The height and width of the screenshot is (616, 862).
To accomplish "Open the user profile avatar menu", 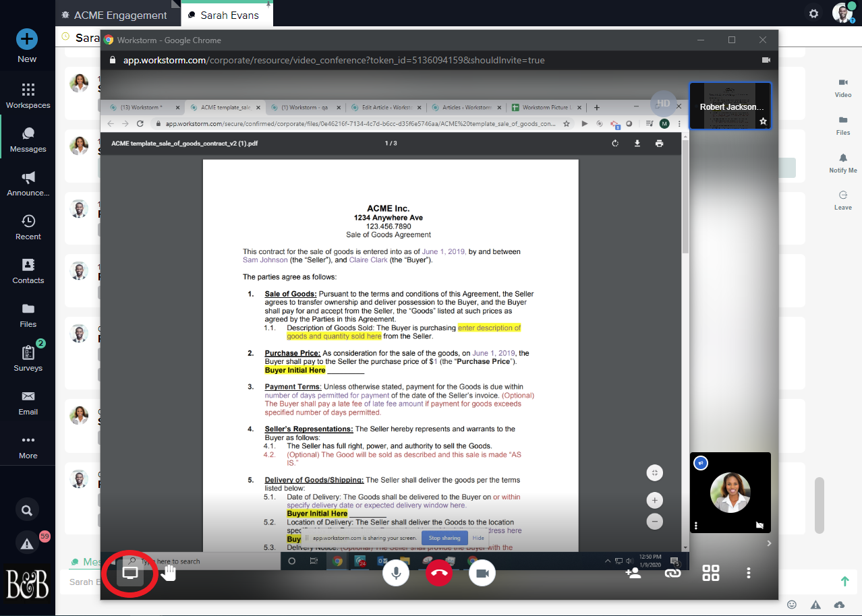I will click(842, 13).
